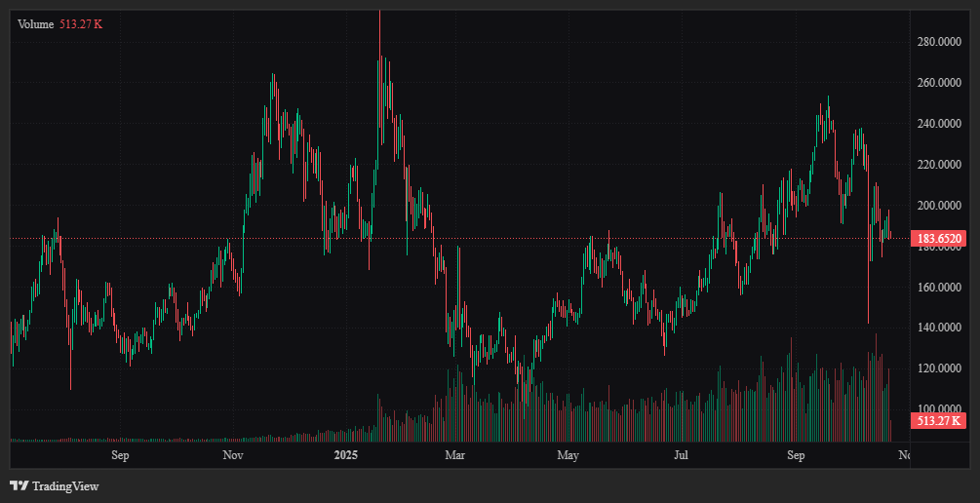Click the TradingView logo icon
The width and height of the screenshot is (980, 503).
tap(19, 485)
